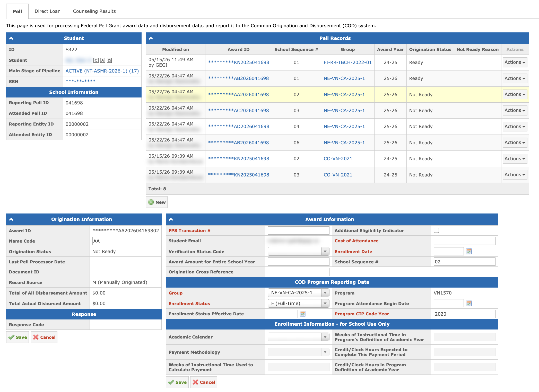
Task: Click the 'A' icon beside the student name
Action: click(102, 60)
